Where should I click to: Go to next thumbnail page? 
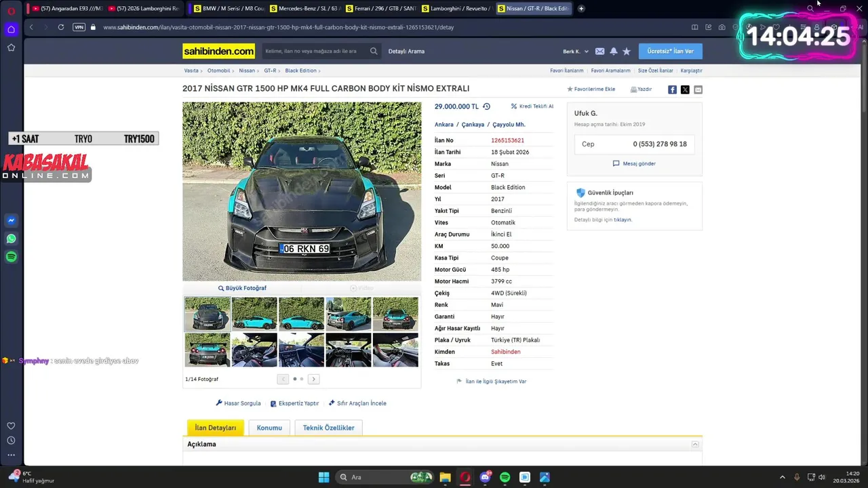pos(313,379)
